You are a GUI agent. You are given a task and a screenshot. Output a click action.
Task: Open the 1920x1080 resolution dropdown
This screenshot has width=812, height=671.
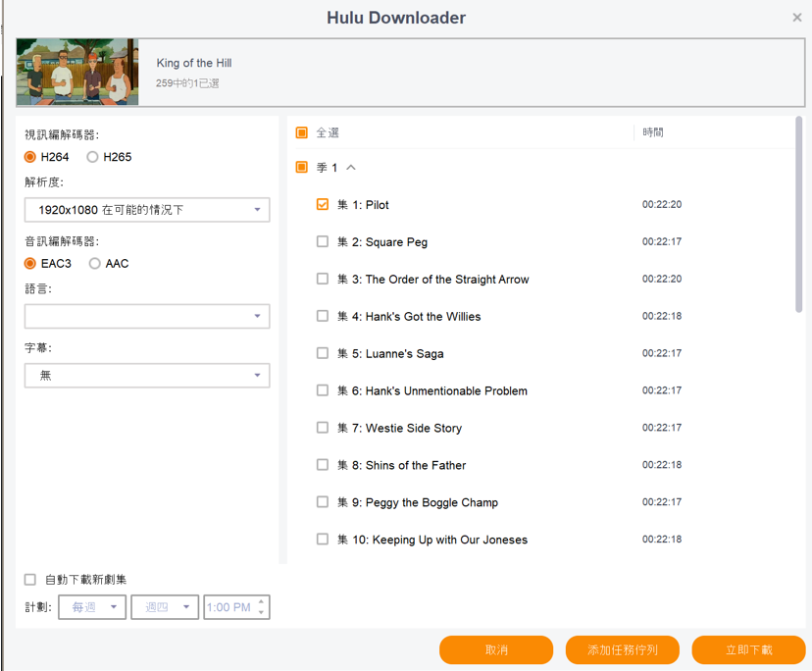point(147,210)
